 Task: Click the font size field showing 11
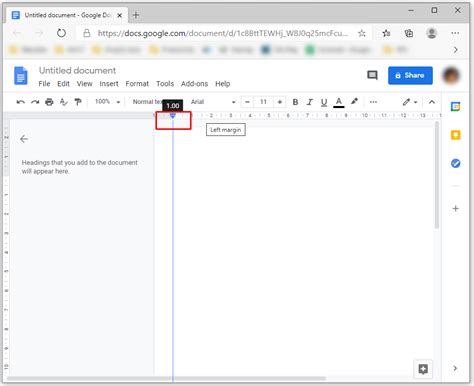263,102
